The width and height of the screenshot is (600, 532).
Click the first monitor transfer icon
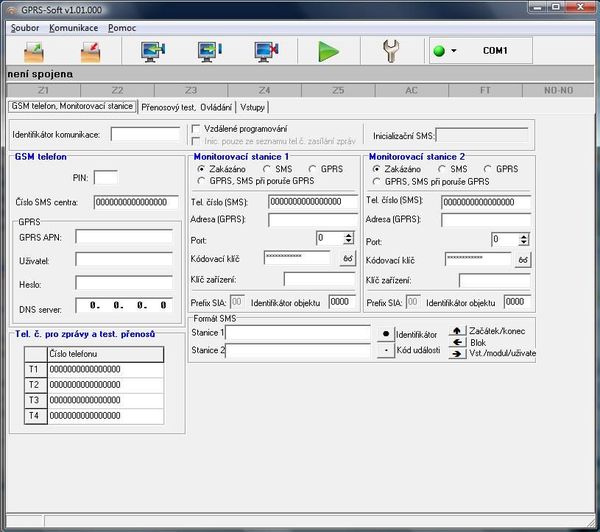(x=154, y=50)
